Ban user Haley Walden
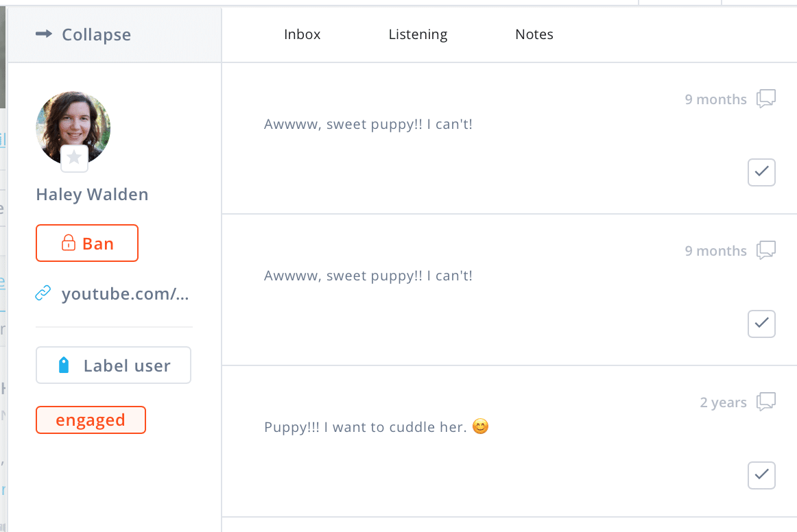Image resolution: width=797 pixels, height=532 pixels. [x=87, y=243]
